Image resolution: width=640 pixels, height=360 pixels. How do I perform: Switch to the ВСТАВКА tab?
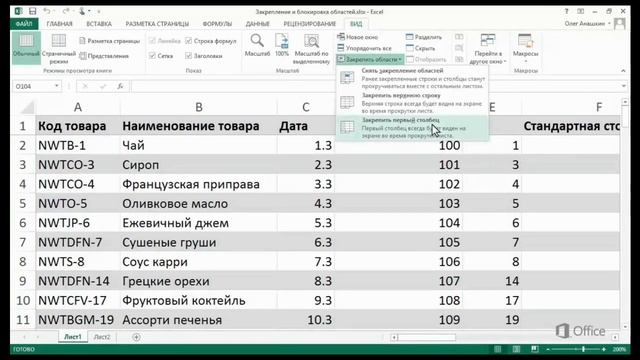[x=99, y=24]
